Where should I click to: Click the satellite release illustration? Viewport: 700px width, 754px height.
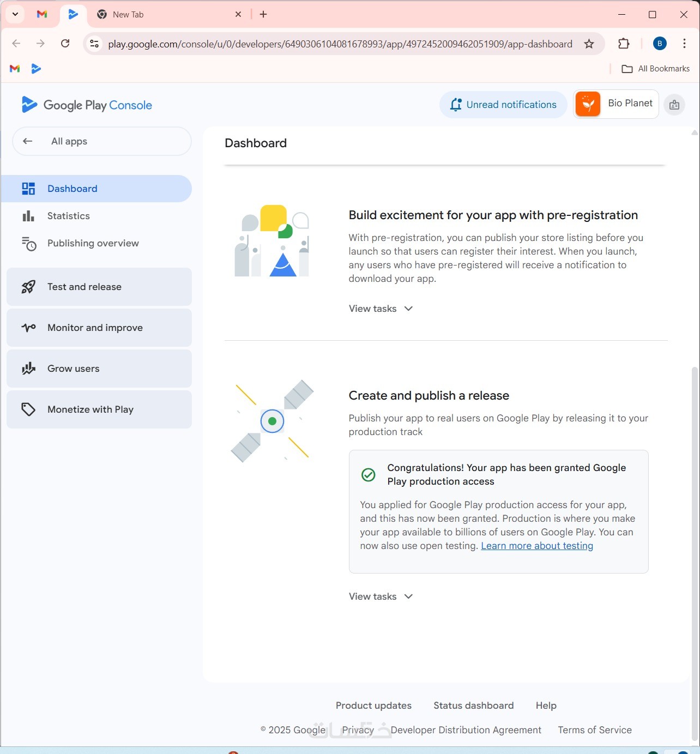pyautogui.click(x=272, y=421)
